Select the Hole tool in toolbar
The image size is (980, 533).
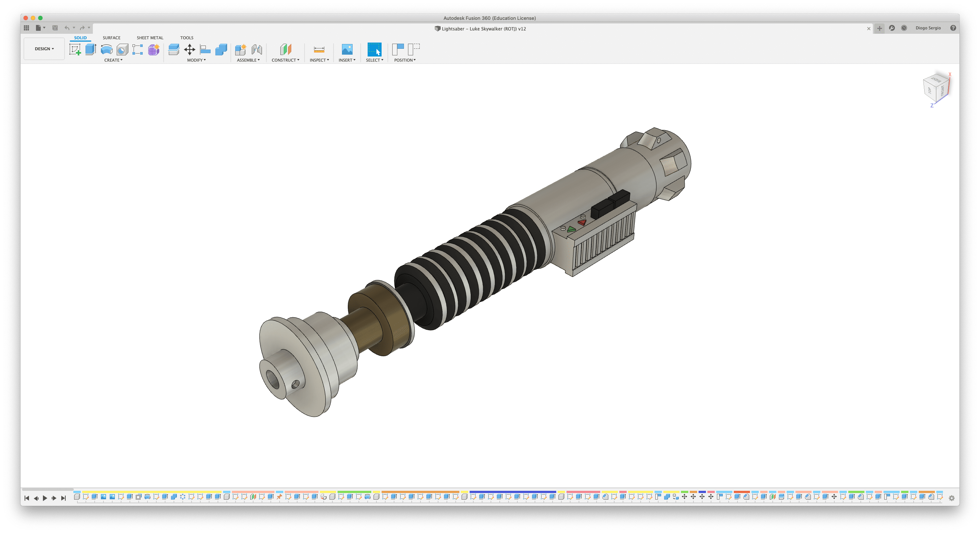point(122,50)
